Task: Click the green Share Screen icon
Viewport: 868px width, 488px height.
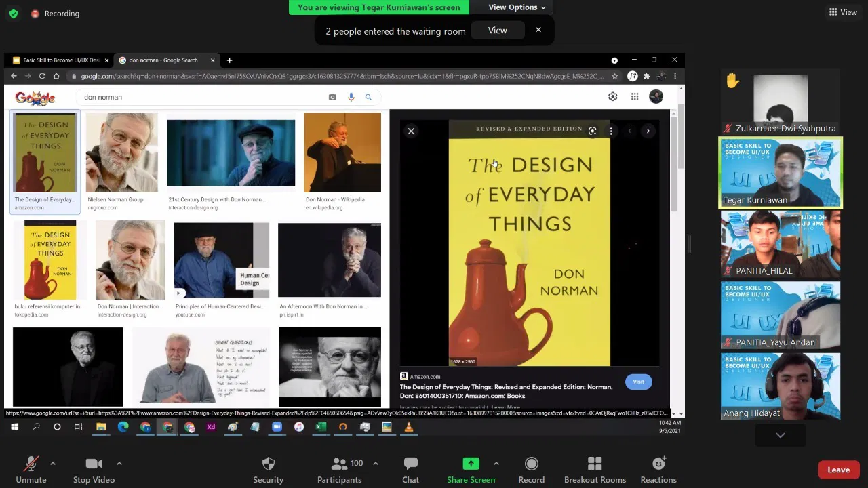Action: coord(471,464)
